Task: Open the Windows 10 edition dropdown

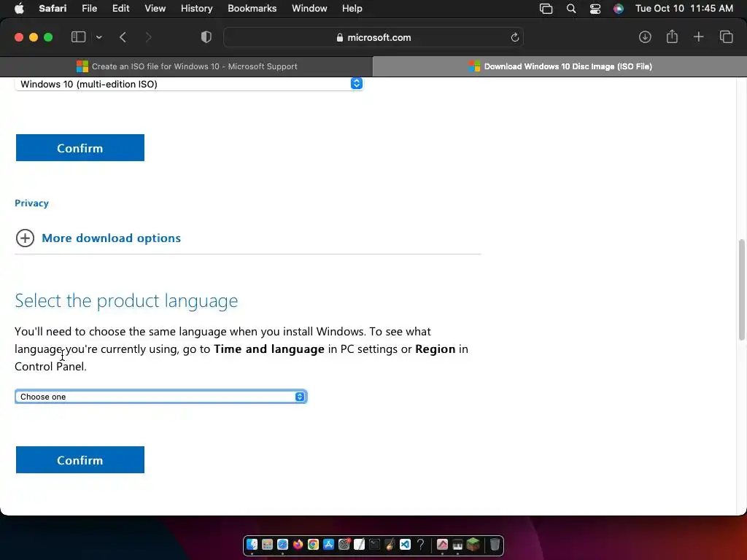Action: [x=189, y=84]
